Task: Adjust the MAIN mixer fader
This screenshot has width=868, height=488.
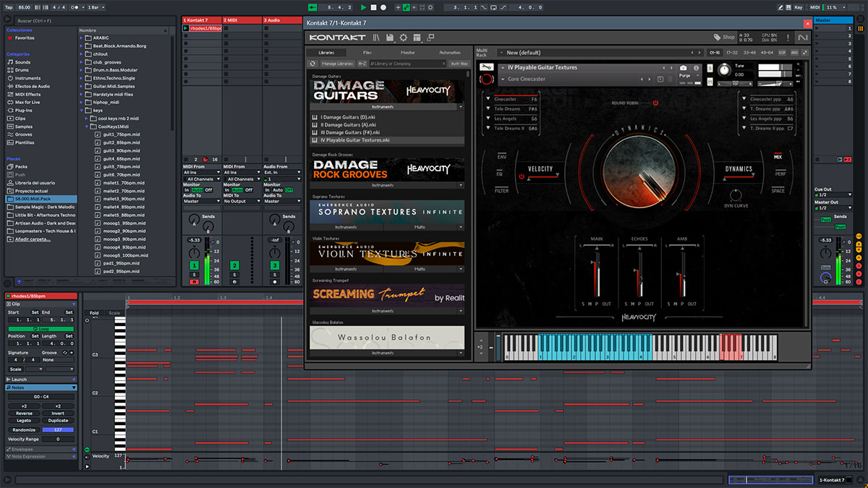Action: (597, 275)
